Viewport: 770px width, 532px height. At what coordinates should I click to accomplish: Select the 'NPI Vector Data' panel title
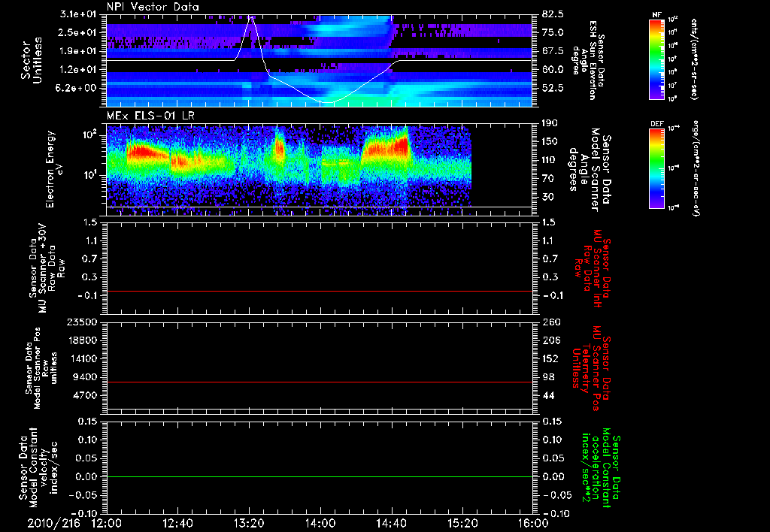[153, 7]
